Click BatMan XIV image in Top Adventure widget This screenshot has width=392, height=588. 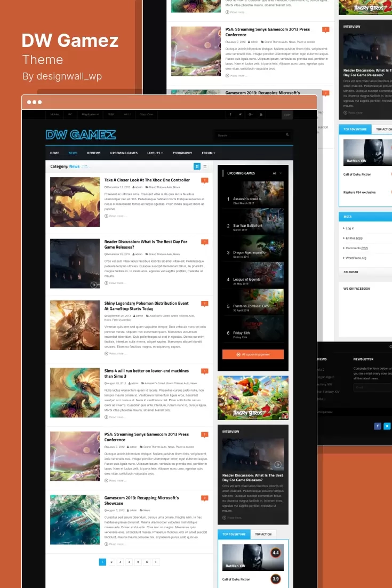pos(253,558)
